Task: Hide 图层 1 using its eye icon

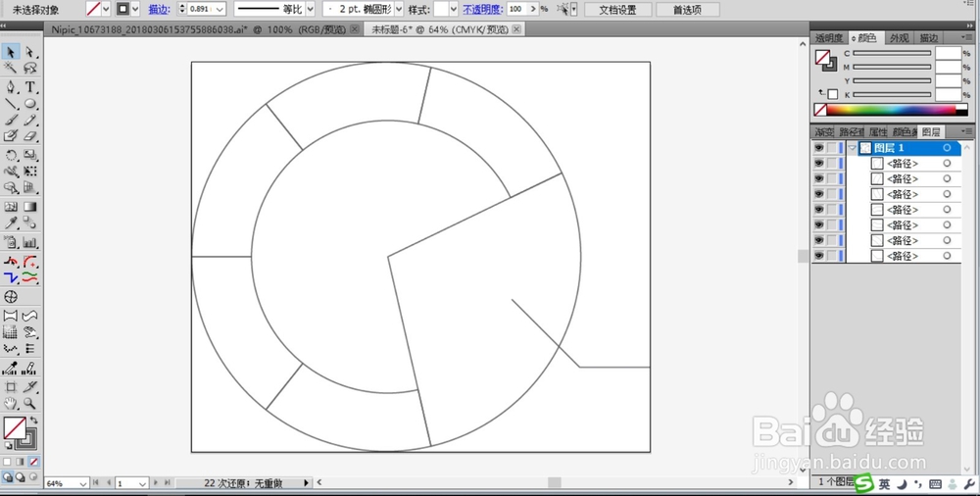Action: tap(818, 148)
